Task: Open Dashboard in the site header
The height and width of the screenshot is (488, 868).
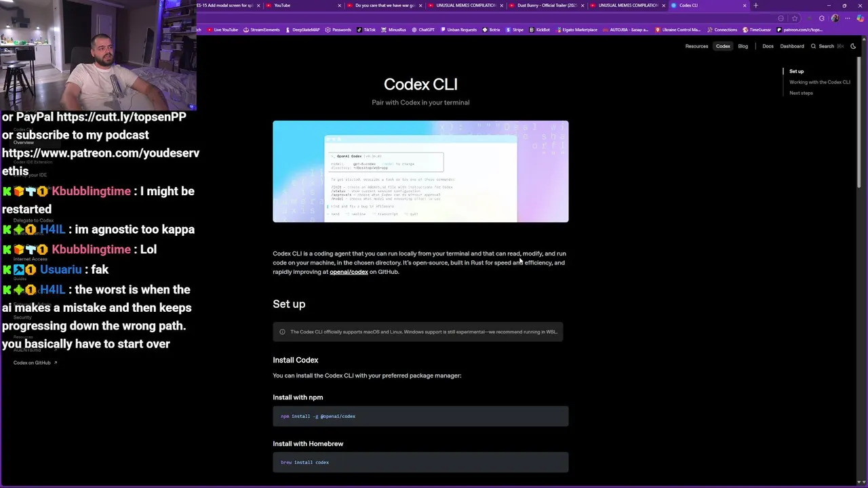Action: click(791, 46)
